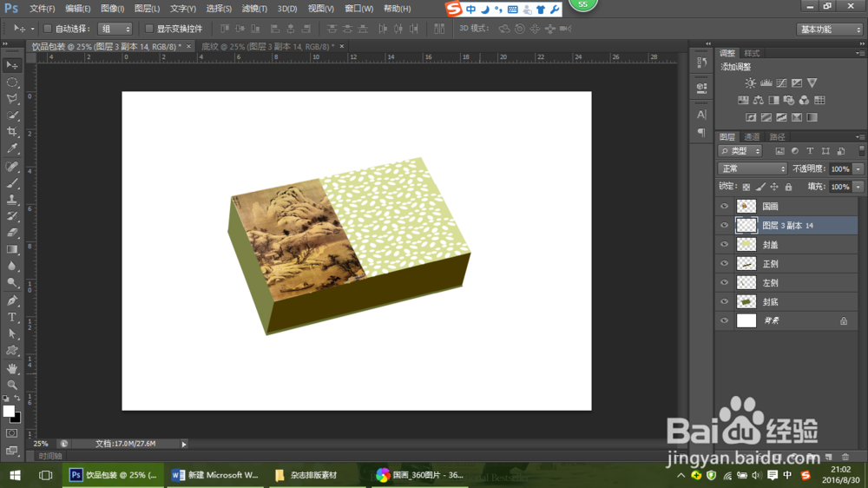The width and height of the screenshot is (868, 488).
Task: Hide the 背景 layer
Action: pyautogui.click(x=724, y=320)
